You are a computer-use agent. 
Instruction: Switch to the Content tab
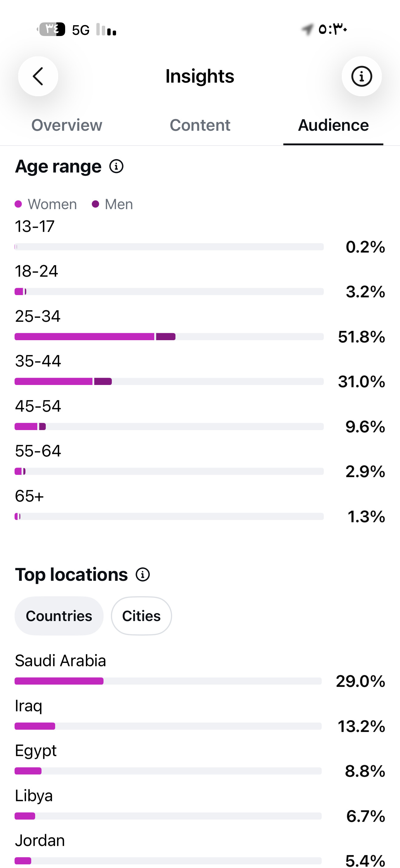pos(200,125)
